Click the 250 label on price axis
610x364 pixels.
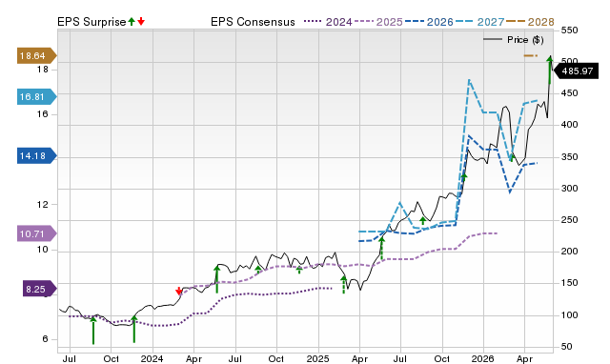pyautogui.click(x=570, y=220)
